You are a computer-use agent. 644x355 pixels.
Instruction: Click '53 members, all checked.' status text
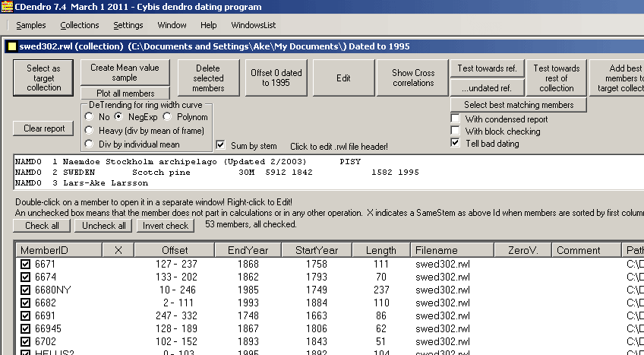pyautogui.click(x=251, y=224)
